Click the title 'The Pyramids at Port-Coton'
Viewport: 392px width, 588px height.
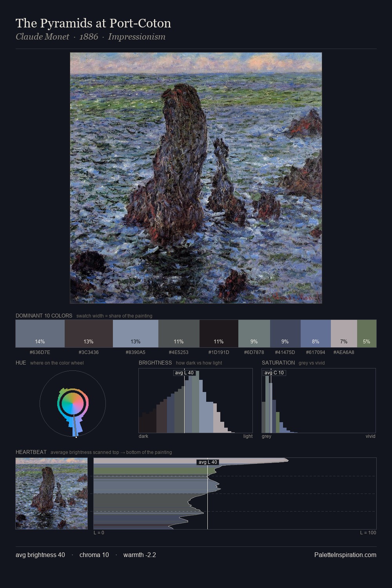(x=93, y=23)
